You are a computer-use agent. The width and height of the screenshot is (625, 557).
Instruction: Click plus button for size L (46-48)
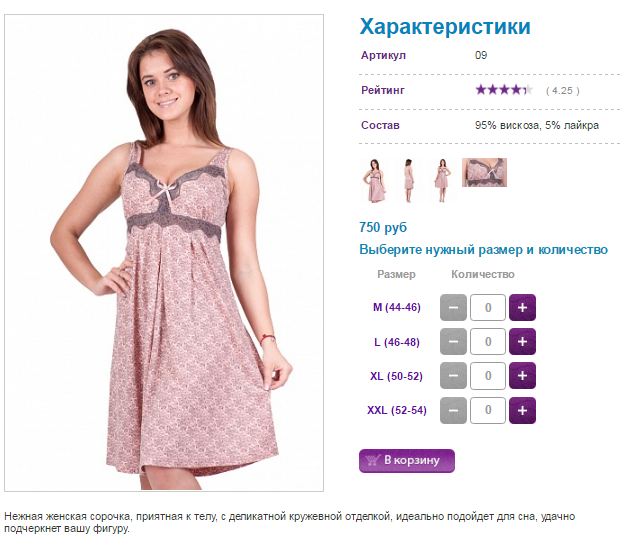click(522, 342)
